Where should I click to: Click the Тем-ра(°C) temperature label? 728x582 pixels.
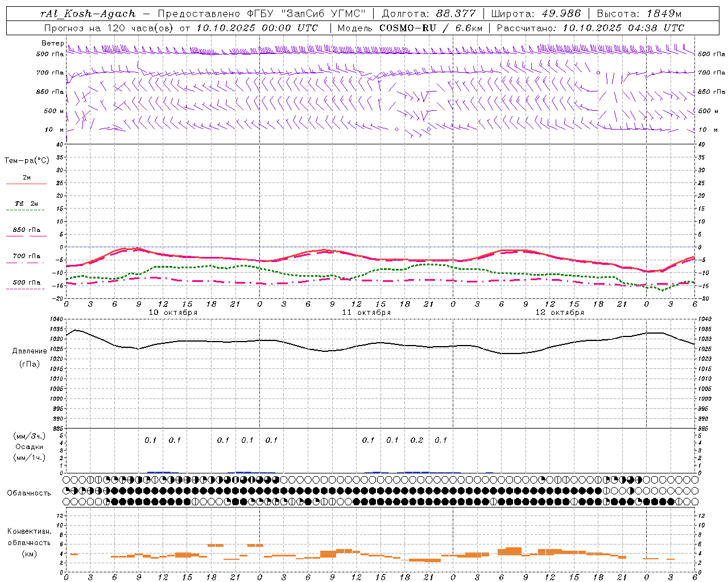pos(27,161)
